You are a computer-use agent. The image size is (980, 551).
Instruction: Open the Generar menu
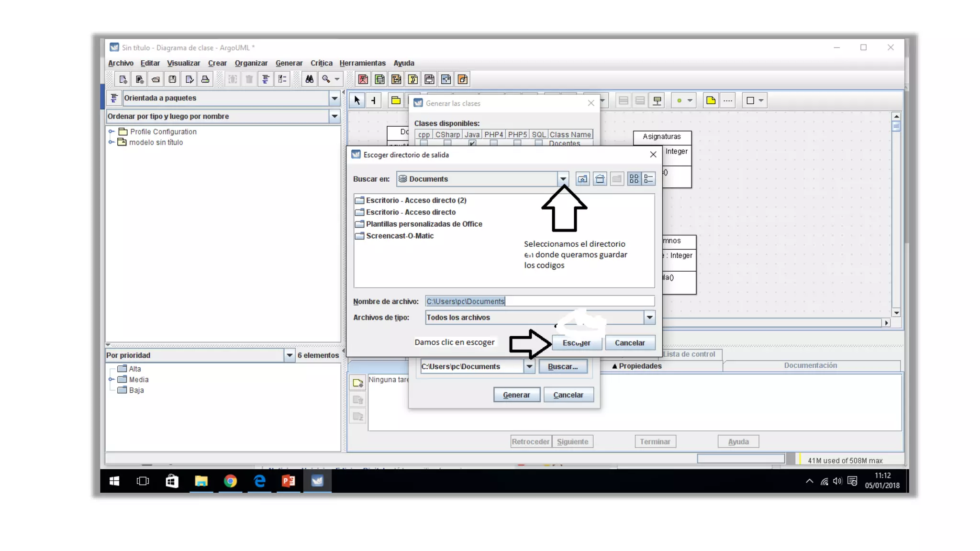pos(289,63)
